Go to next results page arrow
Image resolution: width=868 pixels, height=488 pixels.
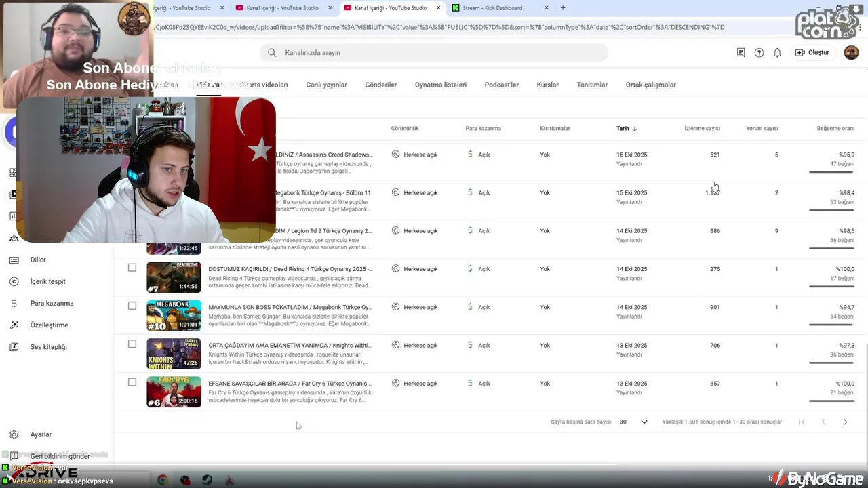point(845,422)
